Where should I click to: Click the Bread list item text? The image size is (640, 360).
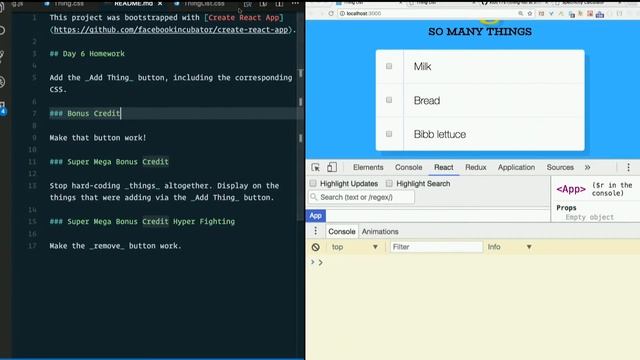pyautogui.click(x=427, y=100)
